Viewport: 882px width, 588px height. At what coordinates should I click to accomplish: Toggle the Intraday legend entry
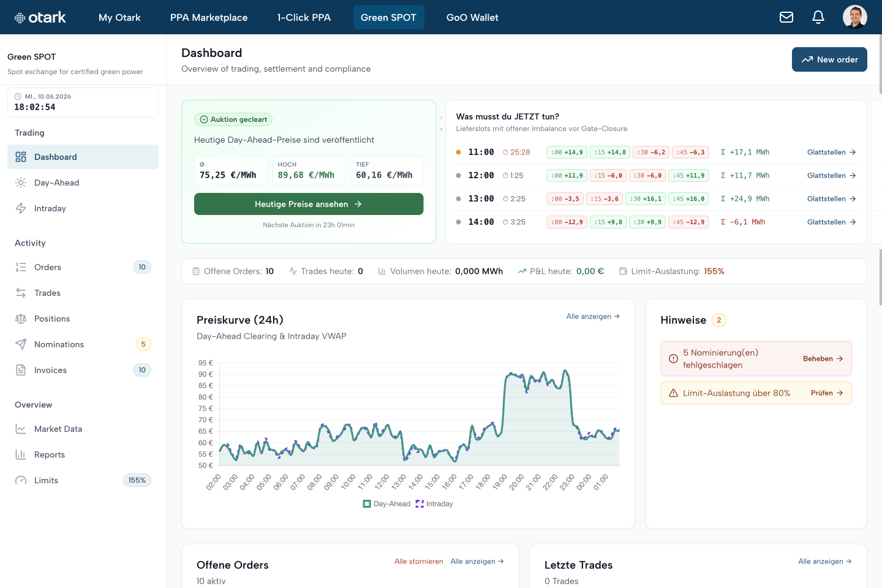click(434, 503)
